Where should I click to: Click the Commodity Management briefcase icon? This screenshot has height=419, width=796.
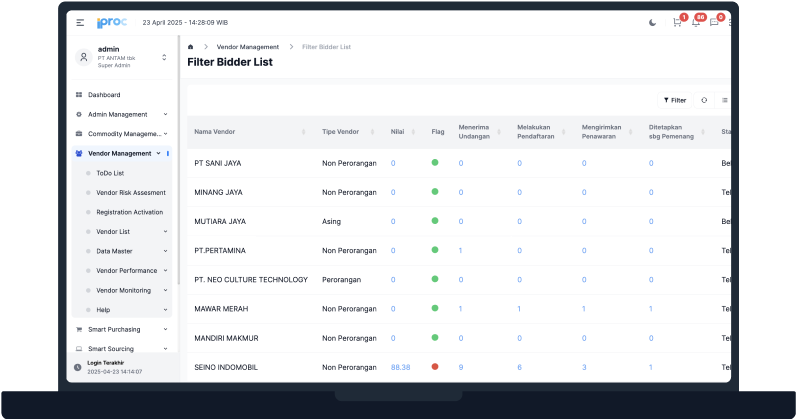(79, 134)
